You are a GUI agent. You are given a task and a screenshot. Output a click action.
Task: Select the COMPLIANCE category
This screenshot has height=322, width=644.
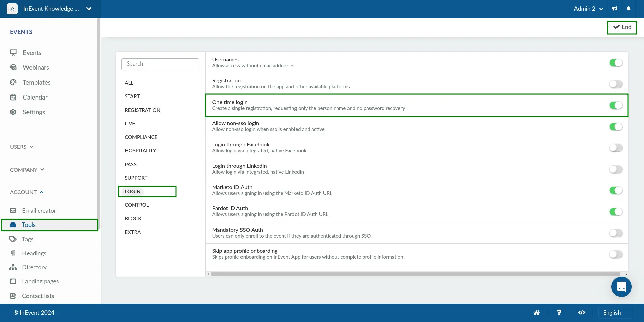(141, 137)
